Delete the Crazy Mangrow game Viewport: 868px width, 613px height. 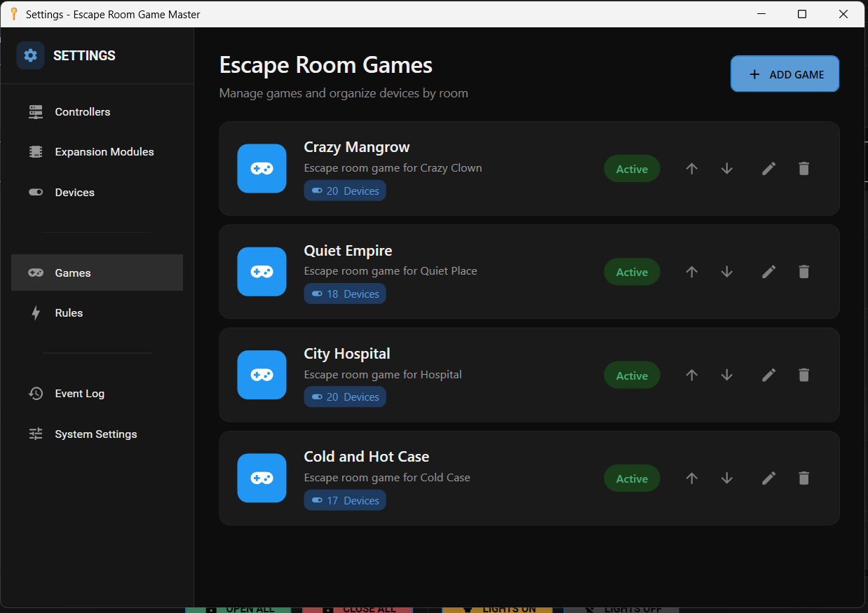point(804,169)
